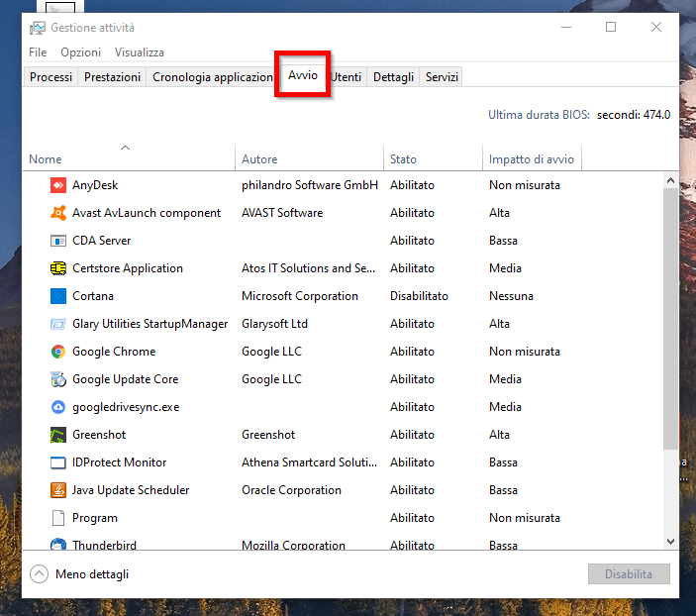Click the Atos IT Solutions author cell
This screenshot has width=696, height=616.
point(309,268)
